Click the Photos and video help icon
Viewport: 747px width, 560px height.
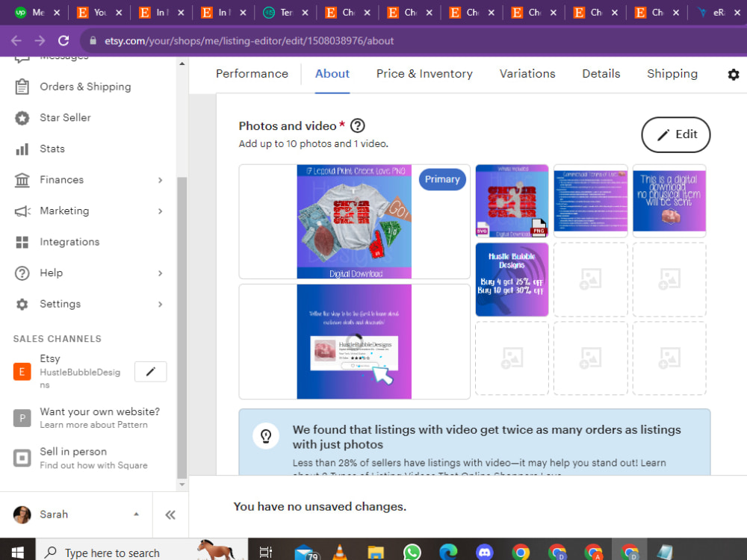click(357, 125)
